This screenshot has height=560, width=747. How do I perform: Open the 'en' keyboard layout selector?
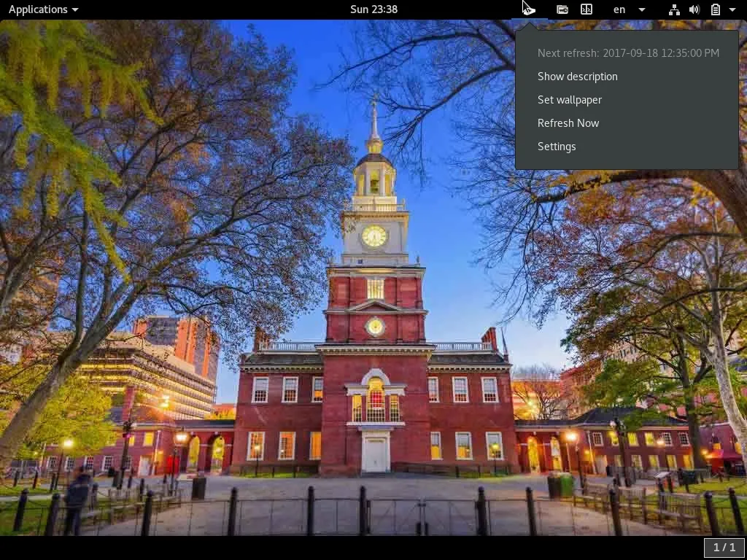click(619, 9)
